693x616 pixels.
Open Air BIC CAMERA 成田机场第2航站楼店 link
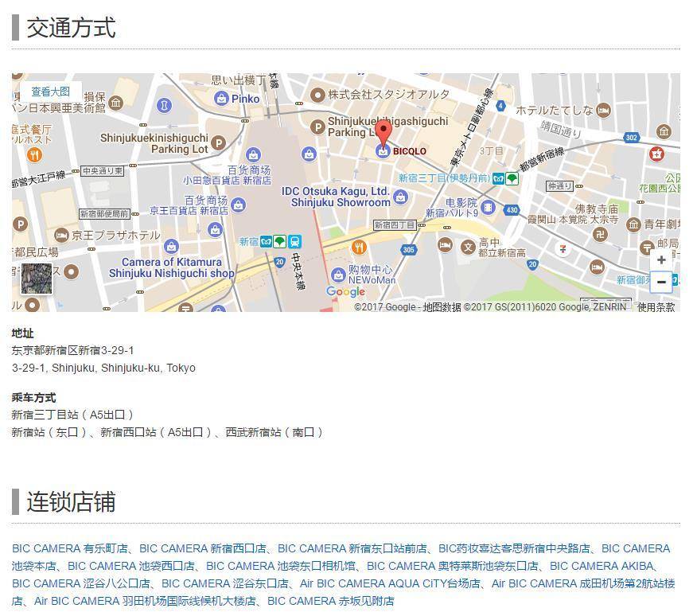tap(583, 583)
